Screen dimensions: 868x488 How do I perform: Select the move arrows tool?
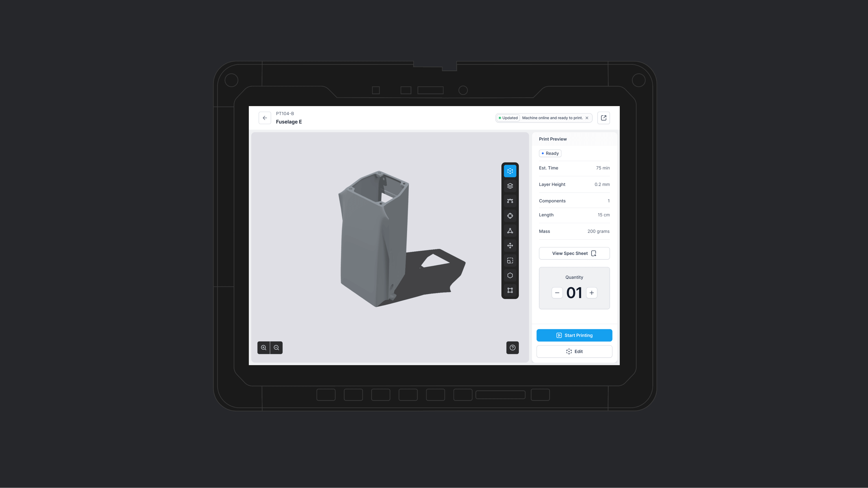click(x=510, y=245)
